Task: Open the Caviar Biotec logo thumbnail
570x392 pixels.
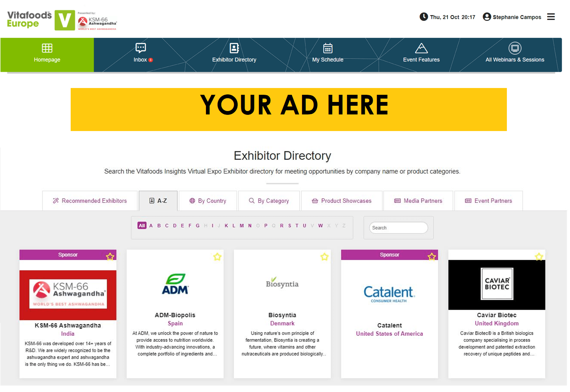Action: [497, 285]
